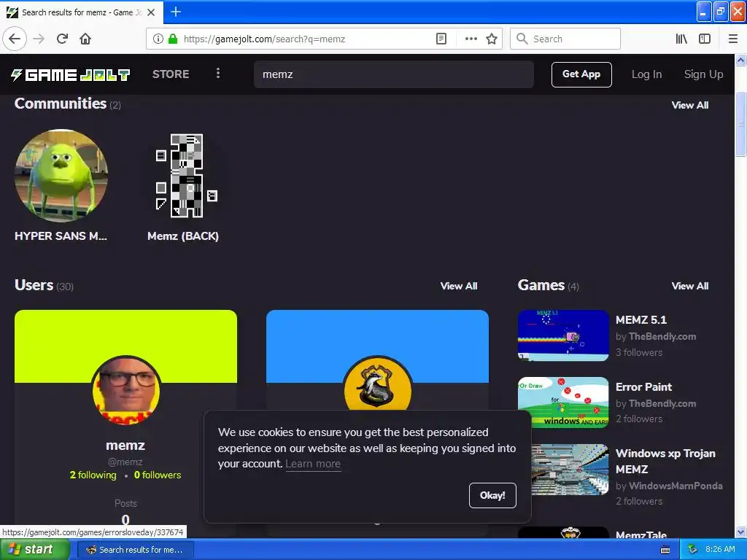Click the MEMZ 5.1 game title
Viewport: 747px width, 560px height.
[640, 320]
